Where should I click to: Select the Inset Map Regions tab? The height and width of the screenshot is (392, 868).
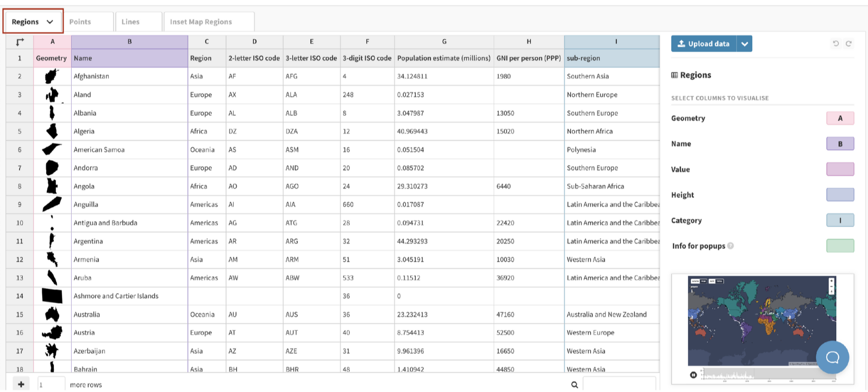[x=201, y=22]
